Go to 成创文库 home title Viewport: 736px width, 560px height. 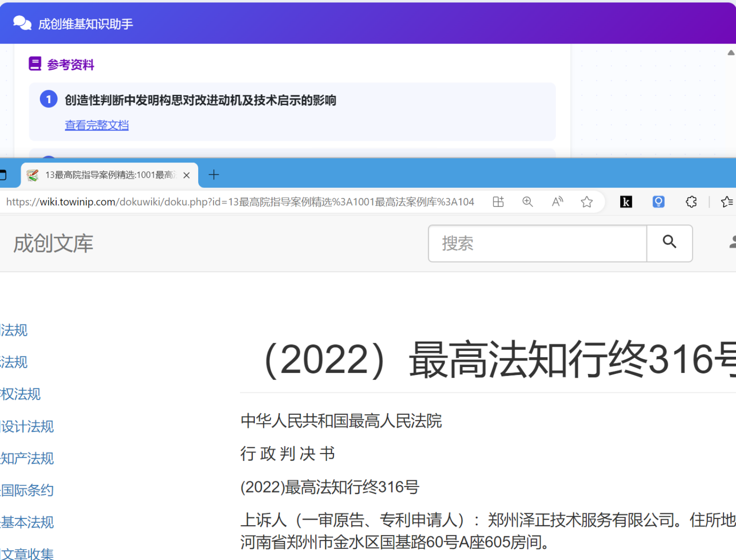(x=53, y=243)
